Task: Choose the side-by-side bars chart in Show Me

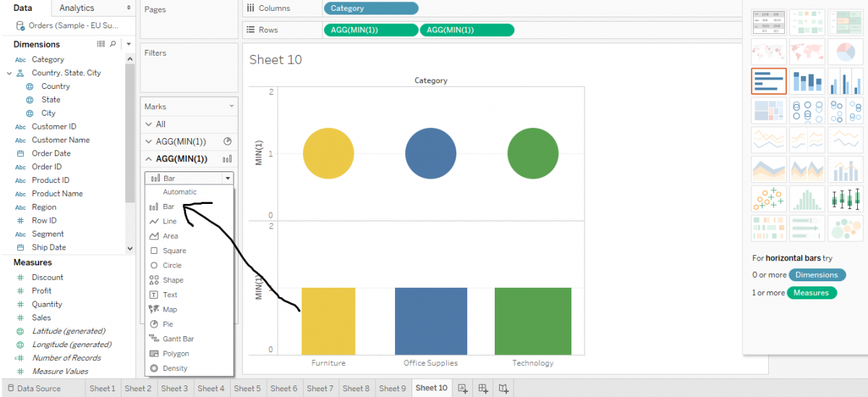Action: click(x=844, y=81)
